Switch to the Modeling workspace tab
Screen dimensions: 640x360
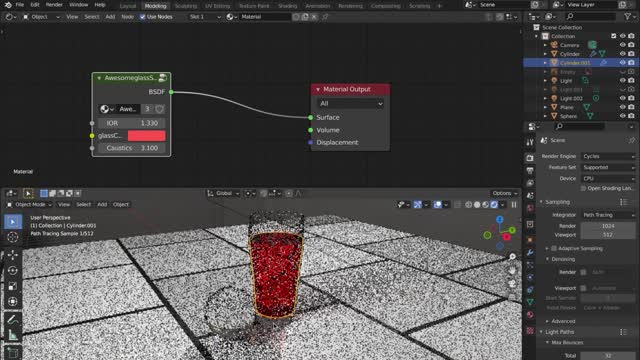[156, 6]
